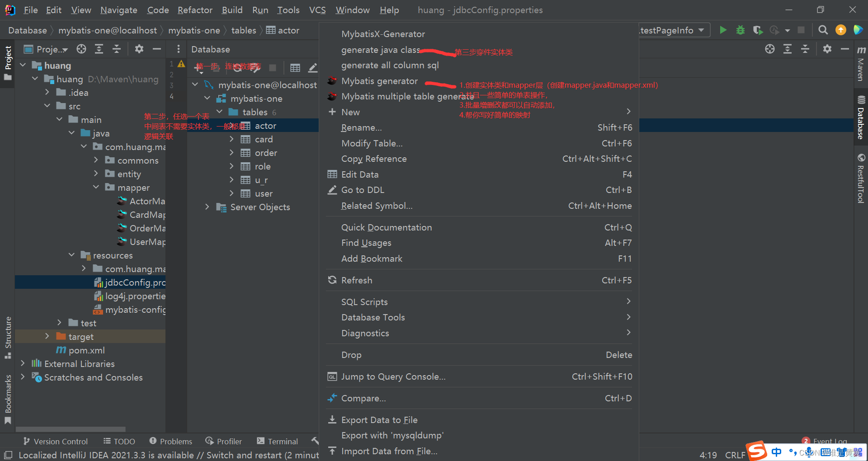Expand the External Libraries node
Screen dimensions: 868x461
pos(23,364)
